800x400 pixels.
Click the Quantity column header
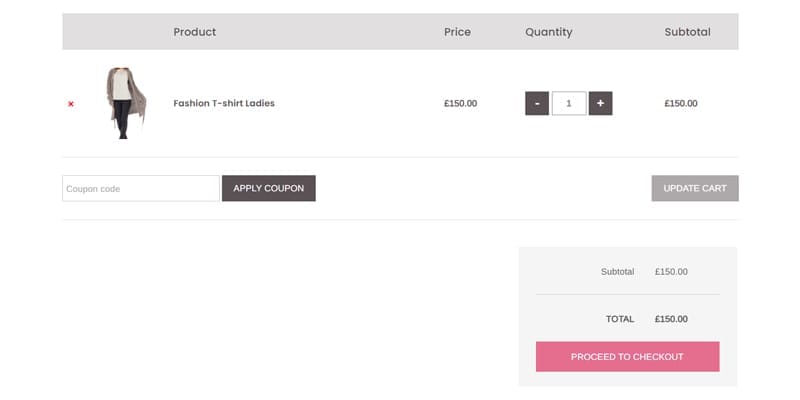[549, 32]
